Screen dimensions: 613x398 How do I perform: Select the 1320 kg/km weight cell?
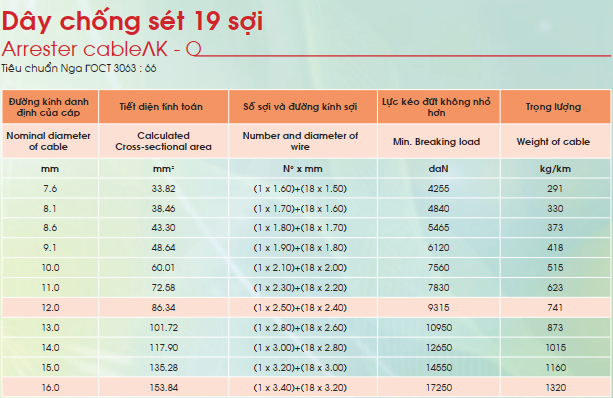pos(556,387)
